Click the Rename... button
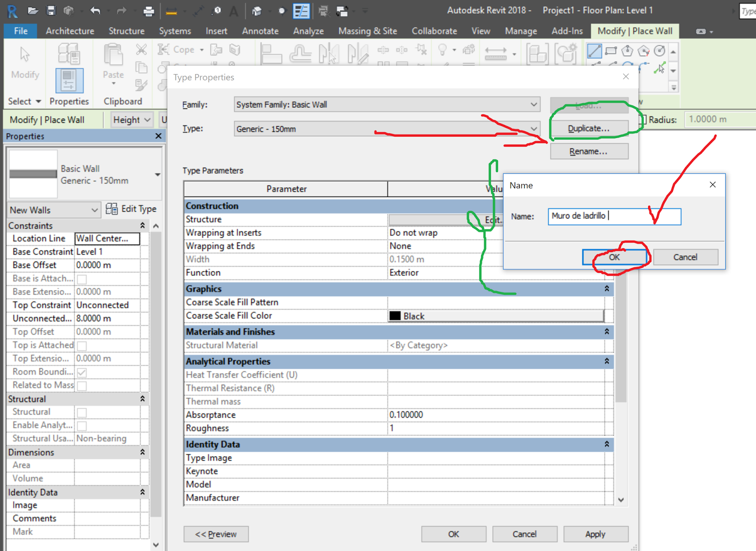 [589, 151]
